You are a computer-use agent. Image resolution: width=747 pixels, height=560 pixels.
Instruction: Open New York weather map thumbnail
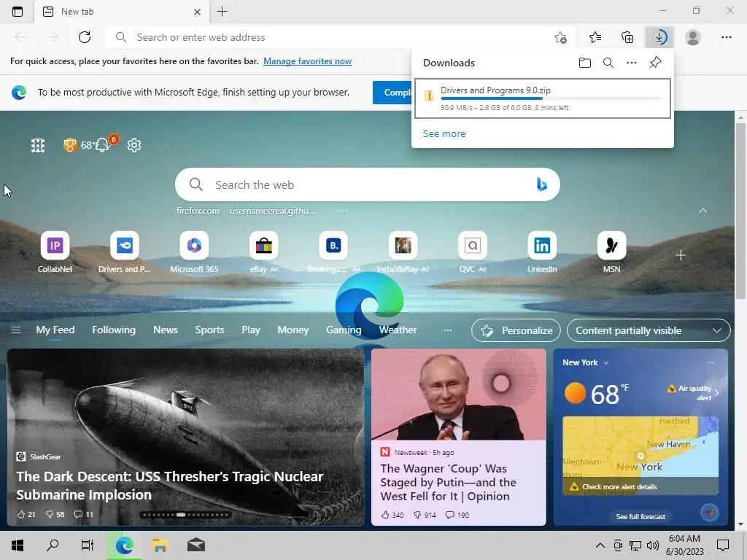click(x=640, y=456)
